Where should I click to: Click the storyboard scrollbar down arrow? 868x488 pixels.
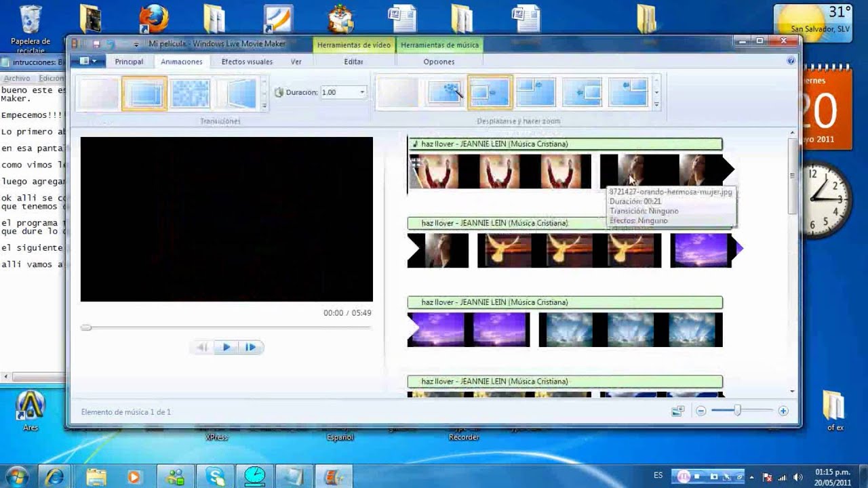point(792,391)
